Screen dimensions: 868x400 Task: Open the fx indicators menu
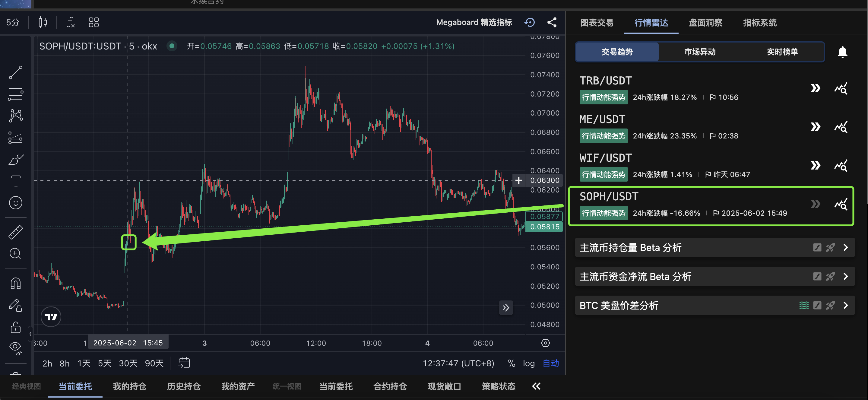click(71, 23)
